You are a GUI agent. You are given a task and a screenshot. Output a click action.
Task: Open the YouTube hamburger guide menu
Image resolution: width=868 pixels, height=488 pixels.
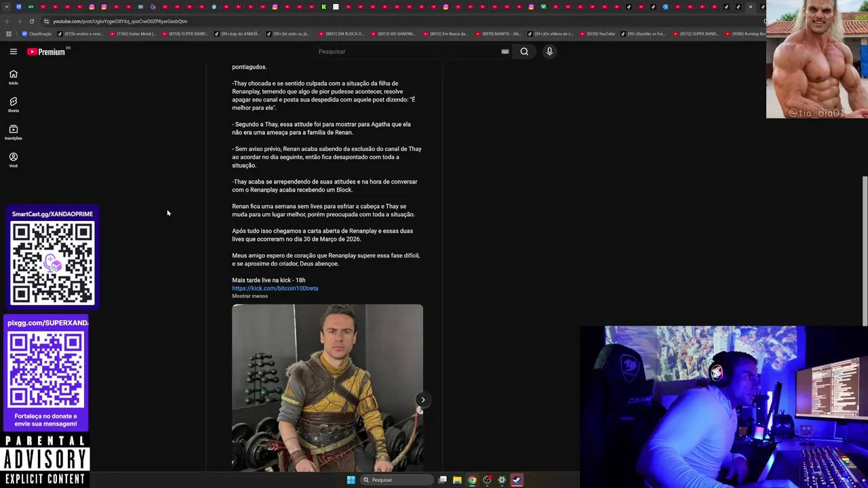click(x=13, y=52)
